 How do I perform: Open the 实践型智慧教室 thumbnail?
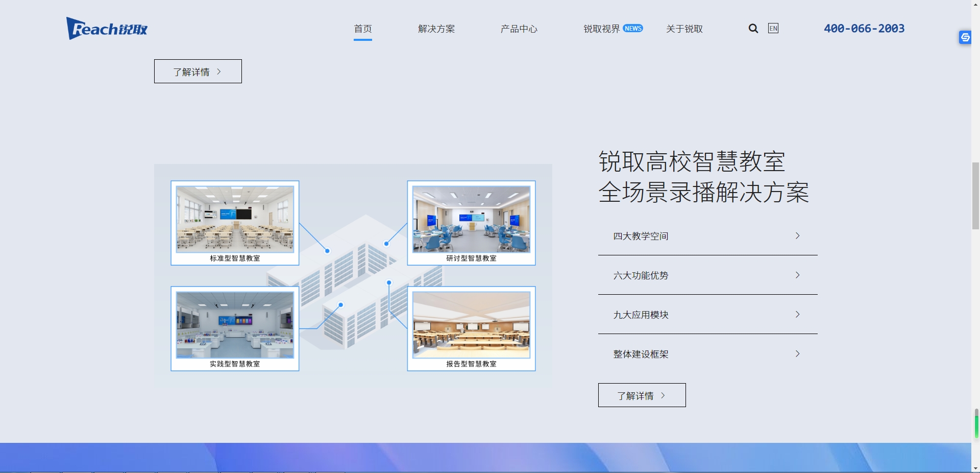pyautogui.click(x=235, y=325)
